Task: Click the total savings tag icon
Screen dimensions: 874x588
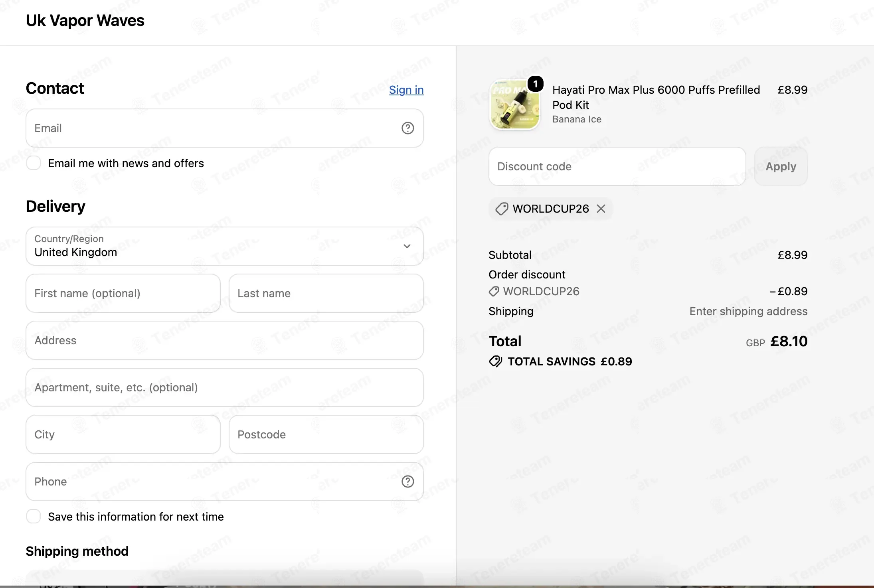Action: click(495, 361)
